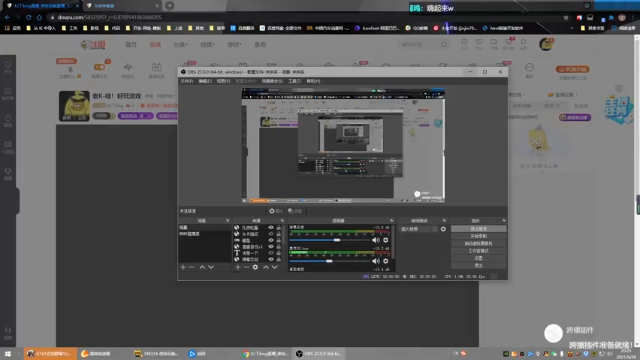Viewport: 640px width, 360px height.
Task: Open the 工具(T) menu in OBS
Action: click(x=294, y=81)
